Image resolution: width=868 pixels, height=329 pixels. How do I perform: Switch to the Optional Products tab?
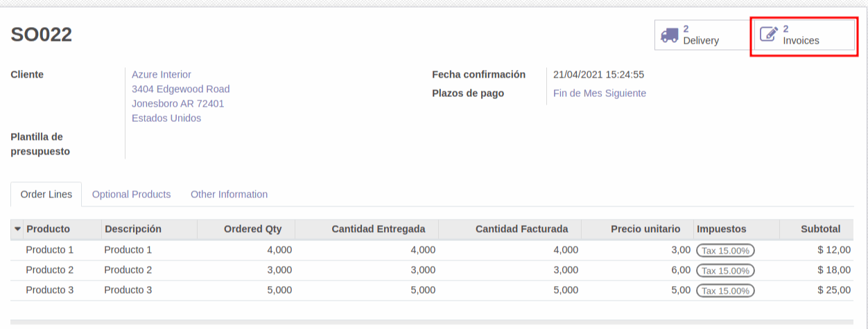(131, 195)
